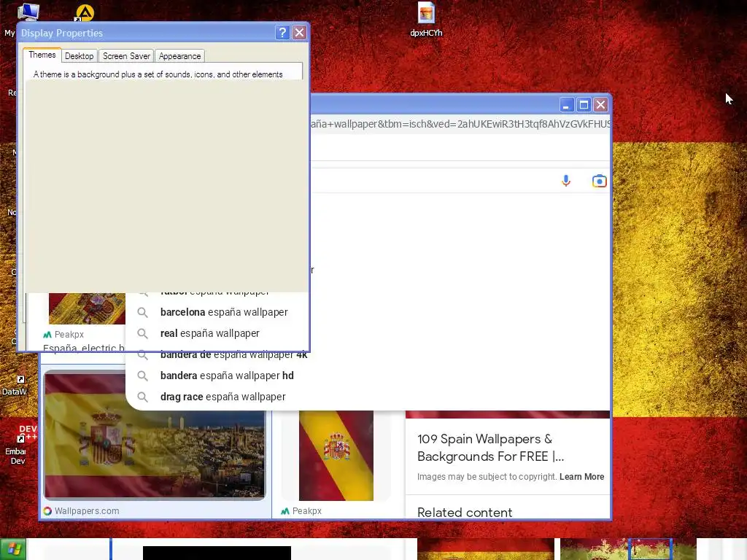Choose suggestion "barcelona españa wallpaper"
Image resolution: width=747 pixels, height=560 pixels.
pos(224,312)
